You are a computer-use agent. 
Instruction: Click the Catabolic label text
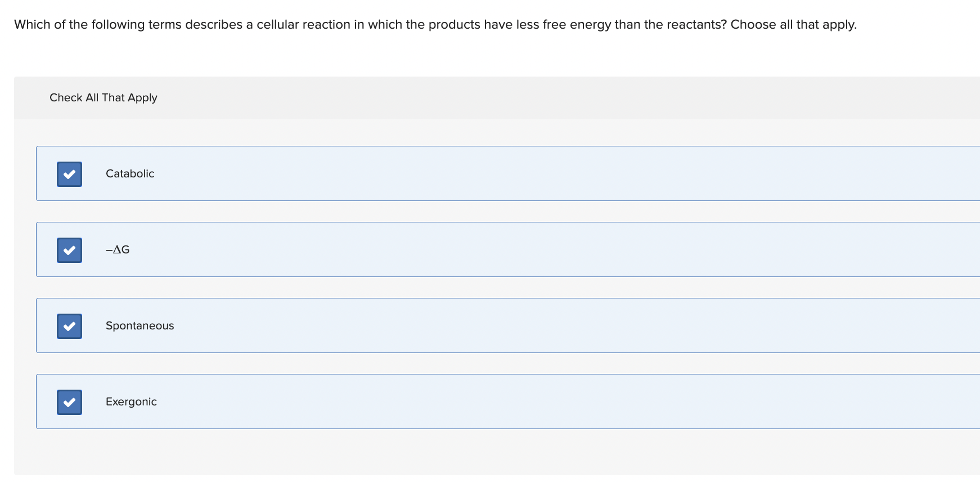click(130, 173)
